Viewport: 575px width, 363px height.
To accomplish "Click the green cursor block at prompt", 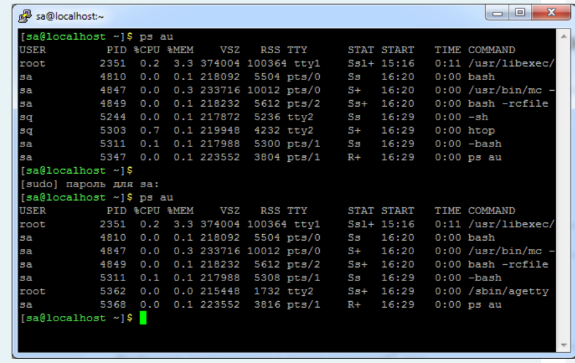I will tap(143, 318).
